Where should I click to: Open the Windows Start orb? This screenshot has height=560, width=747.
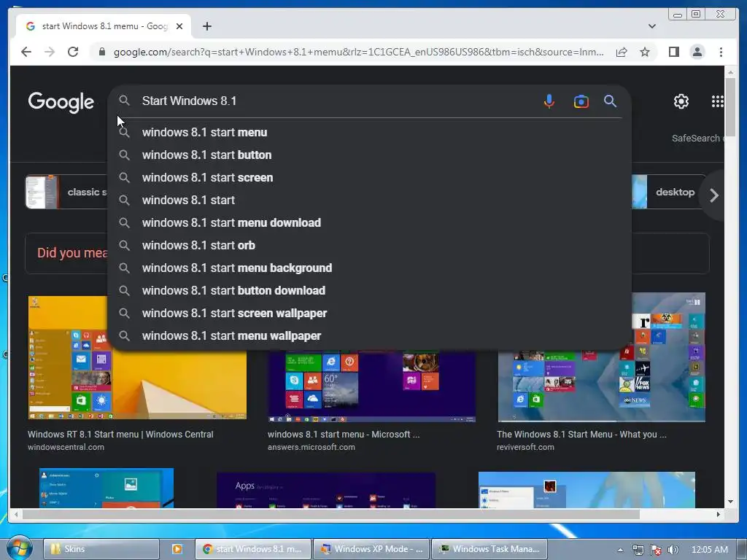pyautogui.click(x=19, y=548)
